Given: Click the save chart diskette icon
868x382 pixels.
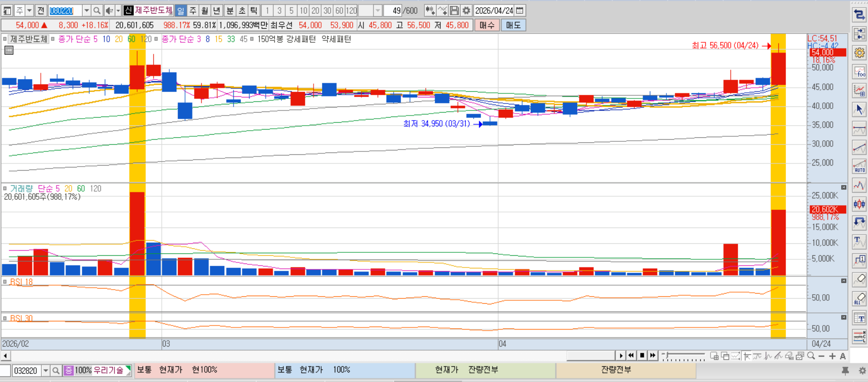Looking at the screenshot, I should pos(454,11).
